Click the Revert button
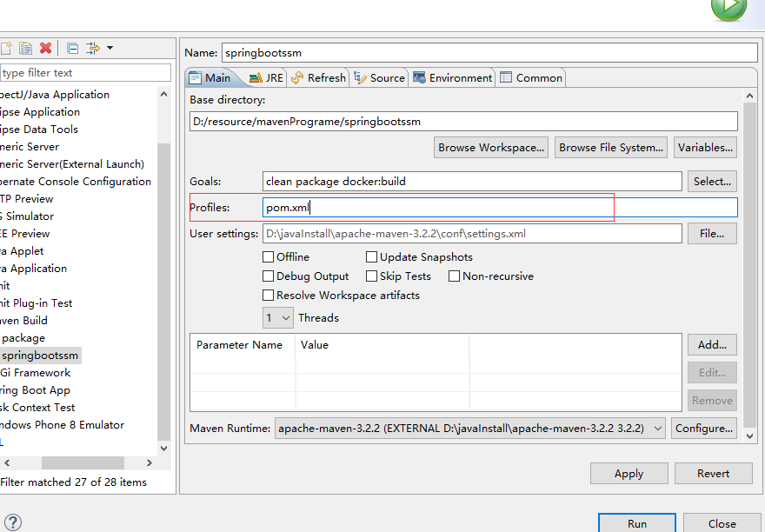765x532 pixels. 714,474
